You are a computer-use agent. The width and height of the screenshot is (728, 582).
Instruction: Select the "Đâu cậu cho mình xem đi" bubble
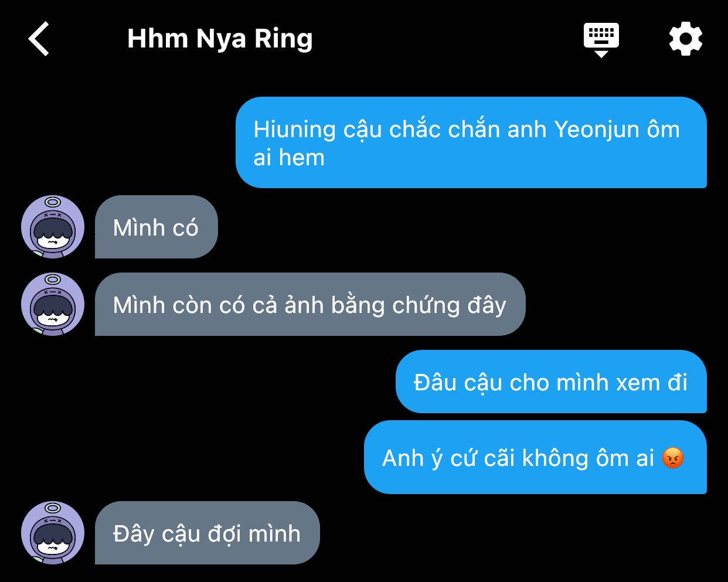551,382
